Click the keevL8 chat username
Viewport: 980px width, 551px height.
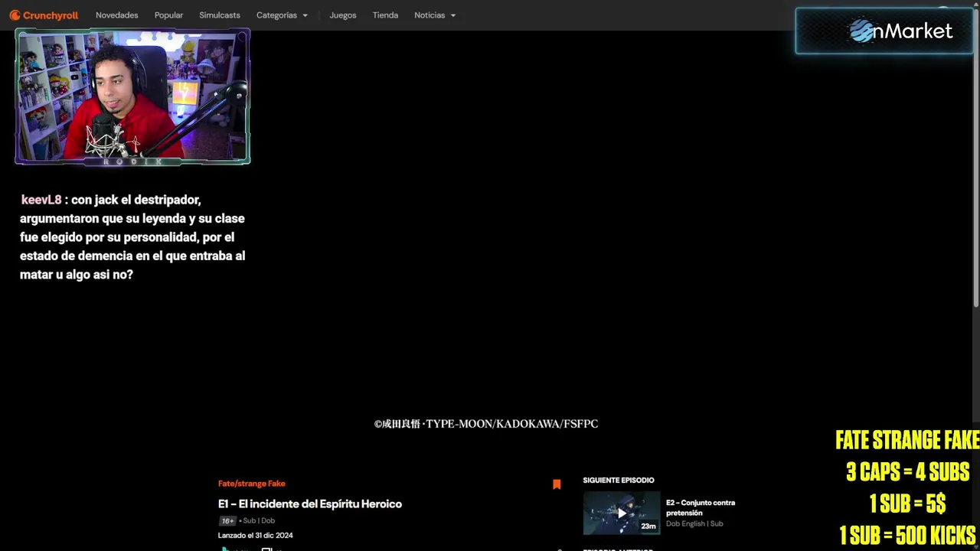pyautogui.click(x=41, y=200)
